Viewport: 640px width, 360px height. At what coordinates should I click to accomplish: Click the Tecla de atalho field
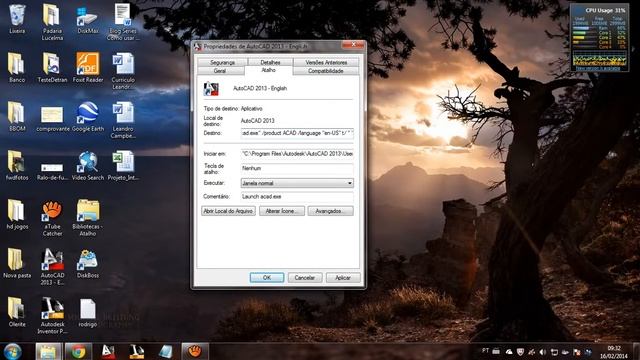coord(297,168)
